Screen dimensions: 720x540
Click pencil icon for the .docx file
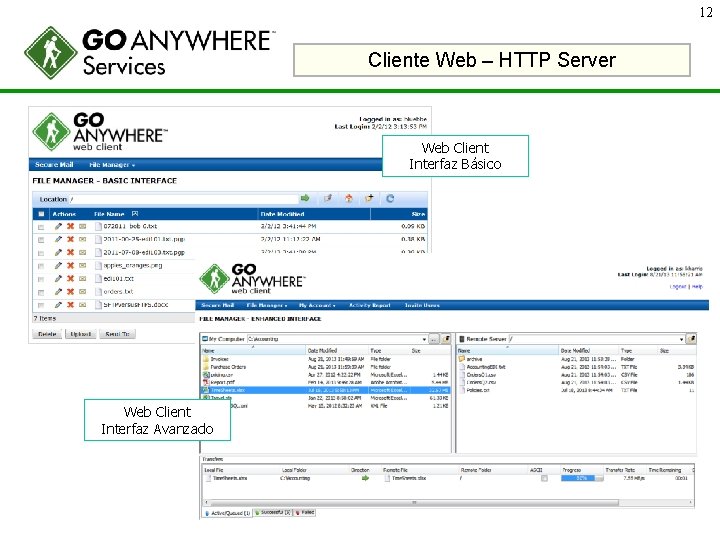pyautogui.click(x=58, y=304)
